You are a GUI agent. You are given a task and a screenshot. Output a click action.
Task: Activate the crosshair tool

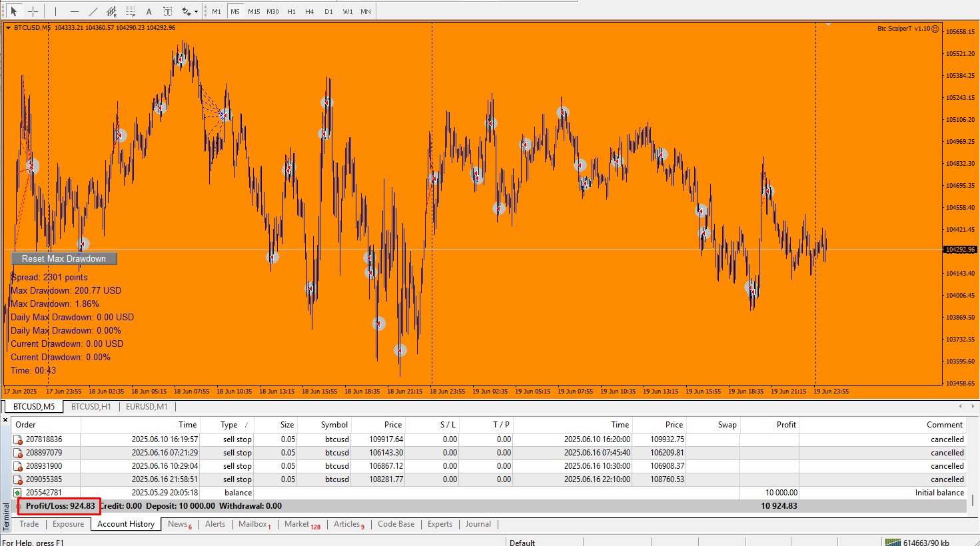point(33,11)
